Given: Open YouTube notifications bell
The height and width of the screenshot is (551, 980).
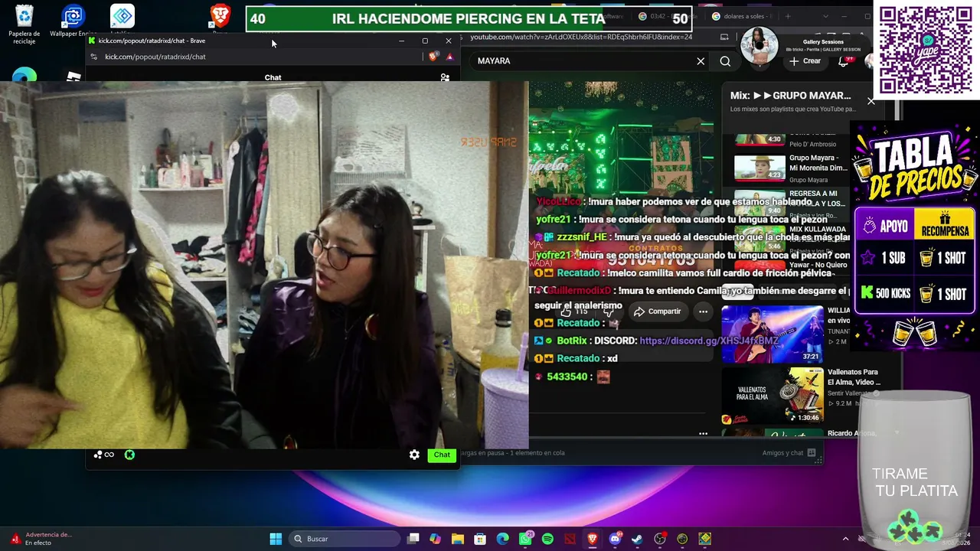Looking at the screenshot, I should [x=844, y=61].
